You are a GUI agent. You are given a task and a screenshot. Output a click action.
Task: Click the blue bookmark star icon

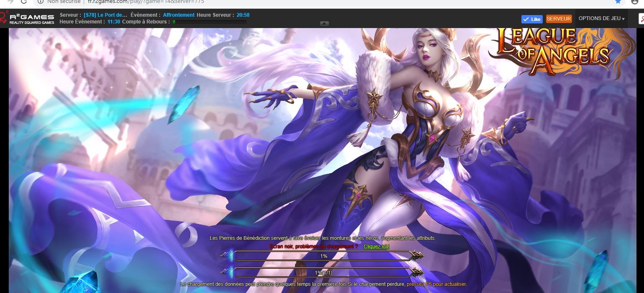coord(618,1)
